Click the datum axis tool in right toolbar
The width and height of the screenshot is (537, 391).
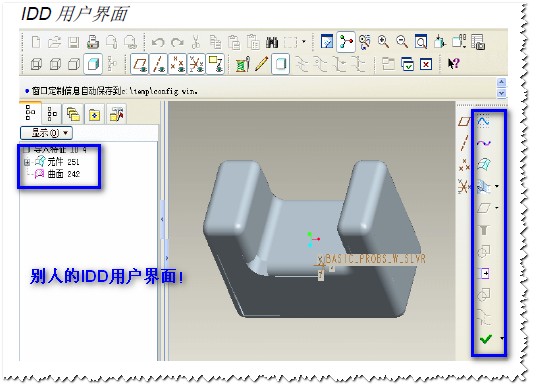(464, 143)
